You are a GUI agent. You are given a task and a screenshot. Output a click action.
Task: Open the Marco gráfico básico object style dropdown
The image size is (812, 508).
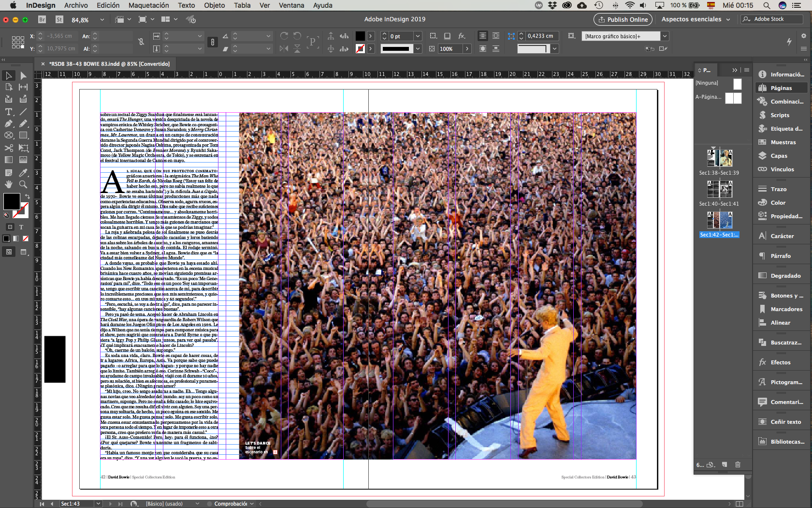point(665,36)
